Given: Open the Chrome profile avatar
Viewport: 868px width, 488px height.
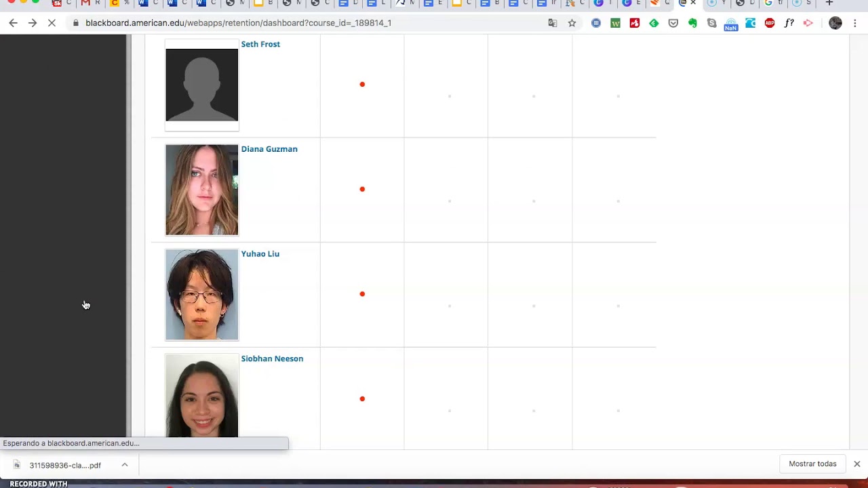Looking at the screenshot, I should (x=835, y=23).
